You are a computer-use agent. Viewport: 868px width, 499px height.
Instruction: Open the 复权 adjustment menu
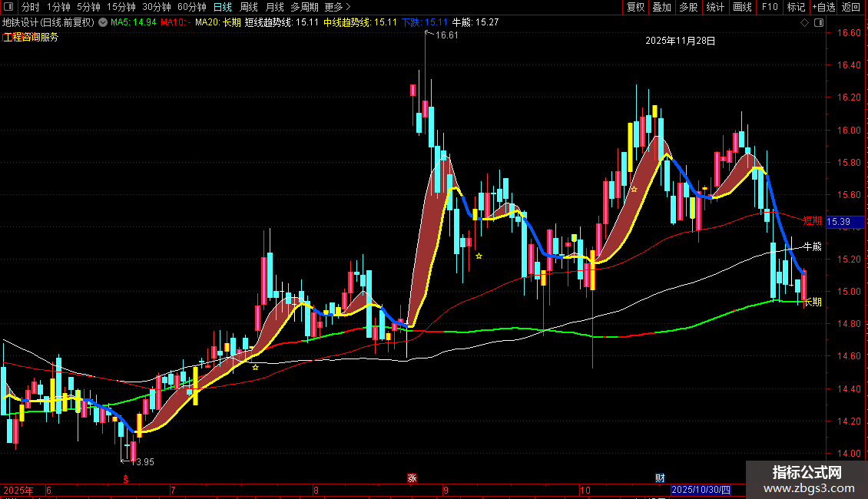tap(635, 7)
